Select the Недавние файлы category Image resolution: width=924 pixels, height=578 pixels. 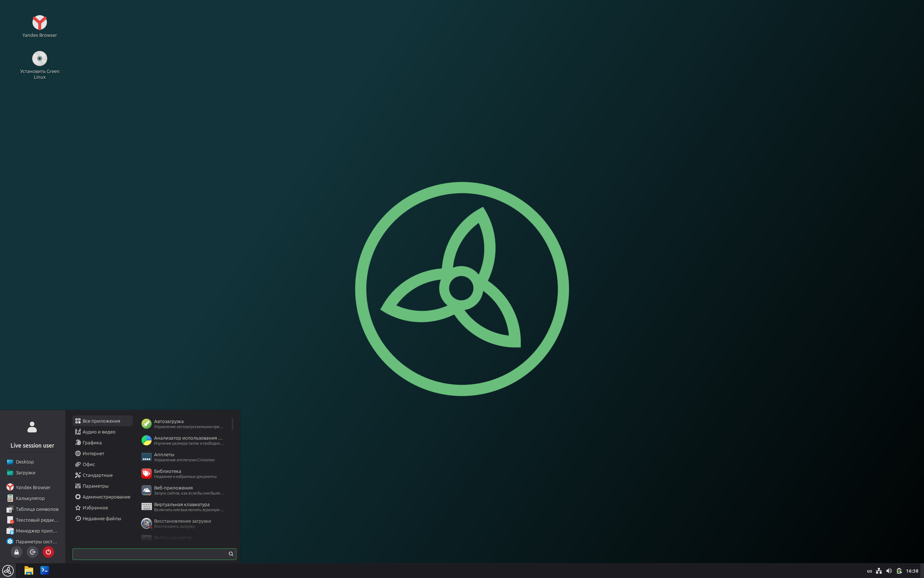click(103, 518)
